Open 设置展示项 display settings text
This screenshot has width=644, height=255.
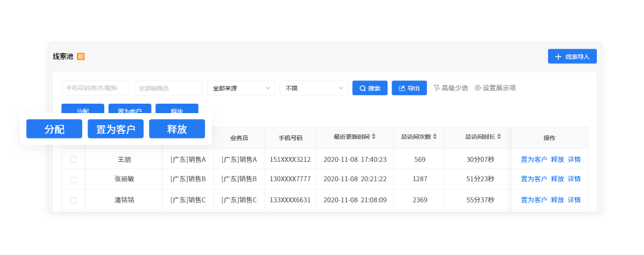pos(499,88)
